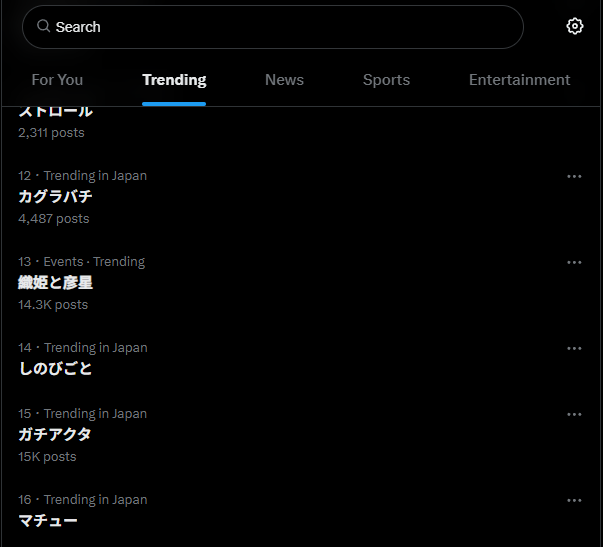Open more options for ガチアクタ trend
Screen dimensions: 603x547
(574, 415)
